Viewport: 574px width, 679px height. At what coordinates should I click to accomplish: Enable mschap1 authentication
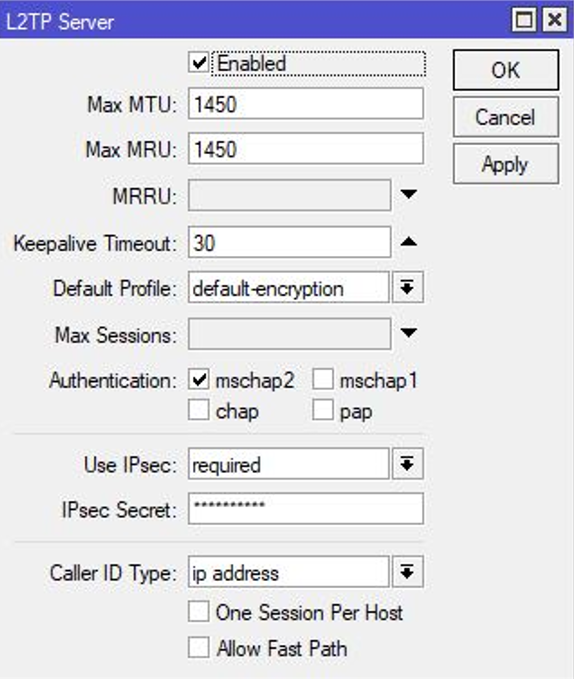pos(323,380)
